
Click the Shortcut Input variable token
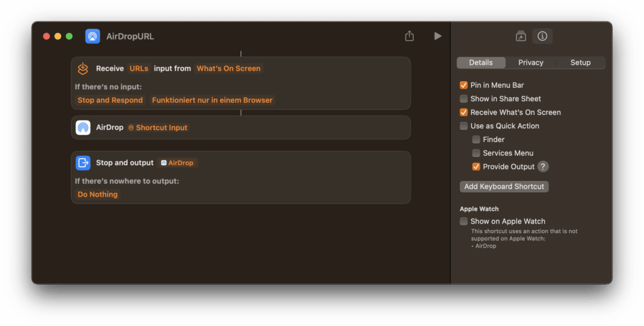[158, 128]
